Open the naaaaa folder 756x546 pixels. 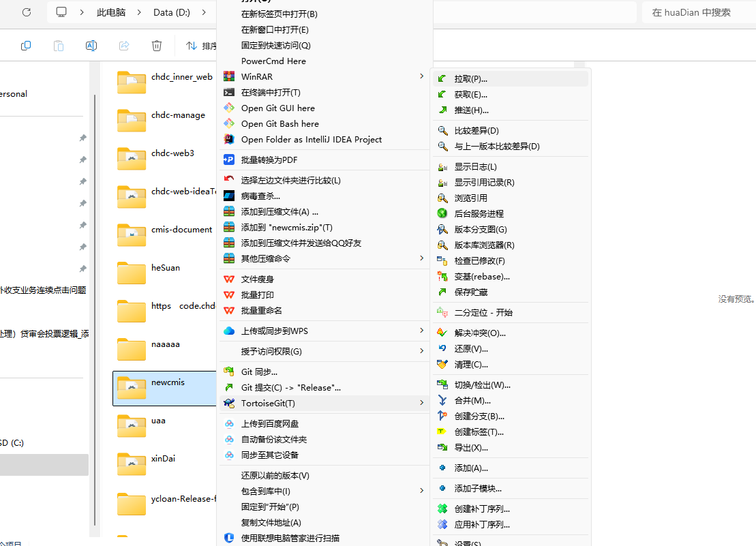point(164,344)
